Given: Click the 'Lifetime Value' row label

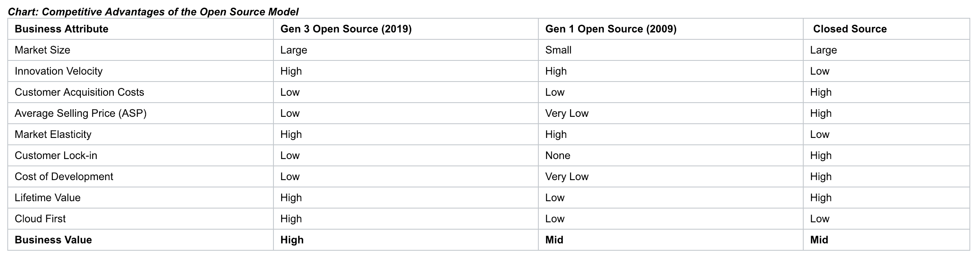Looking at the screenshot, I should pyautogui.click(x=48, y=198).
